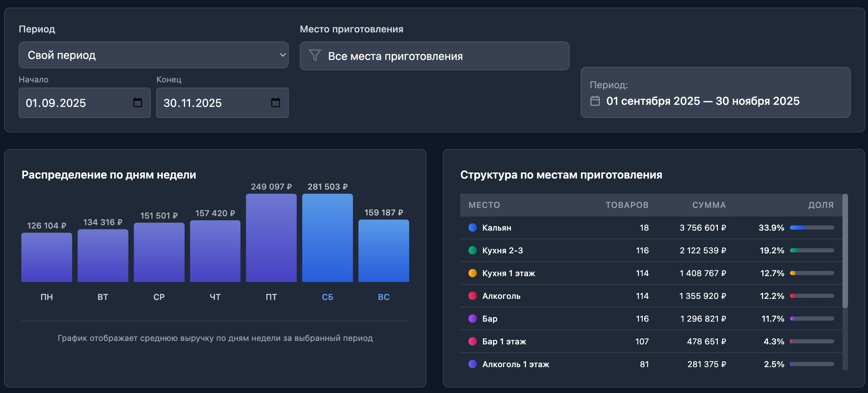
Task: Click the green dot beside Кухня 2-3
Action: coord(473,250)
